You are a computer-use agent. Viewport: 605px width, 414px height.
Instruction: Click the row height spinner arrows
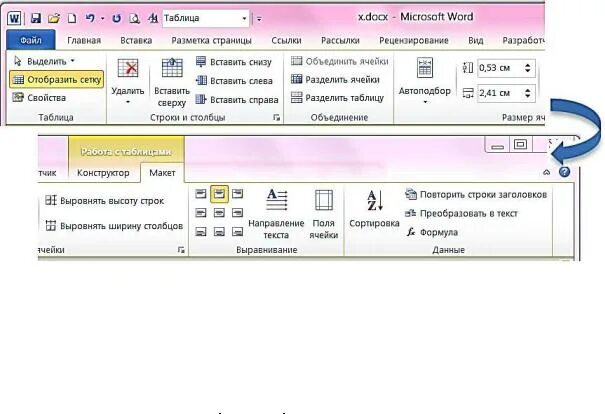pyautogui.click(x=527, y=68)
